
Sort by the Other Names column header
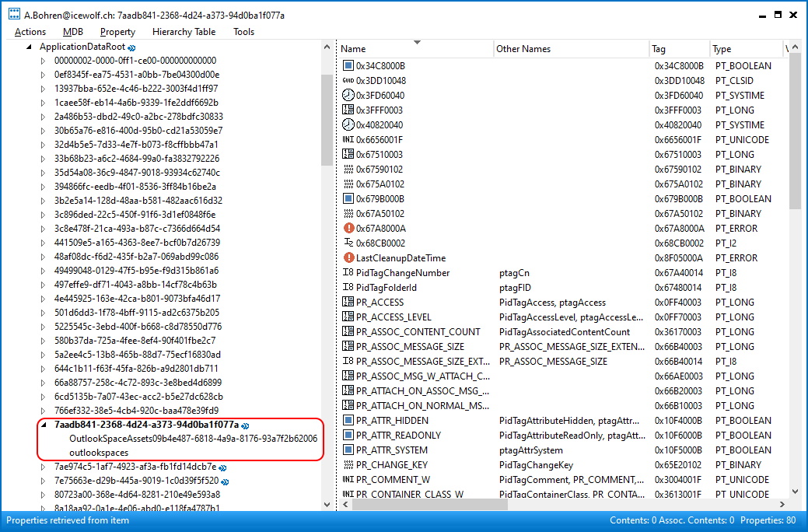571,48
